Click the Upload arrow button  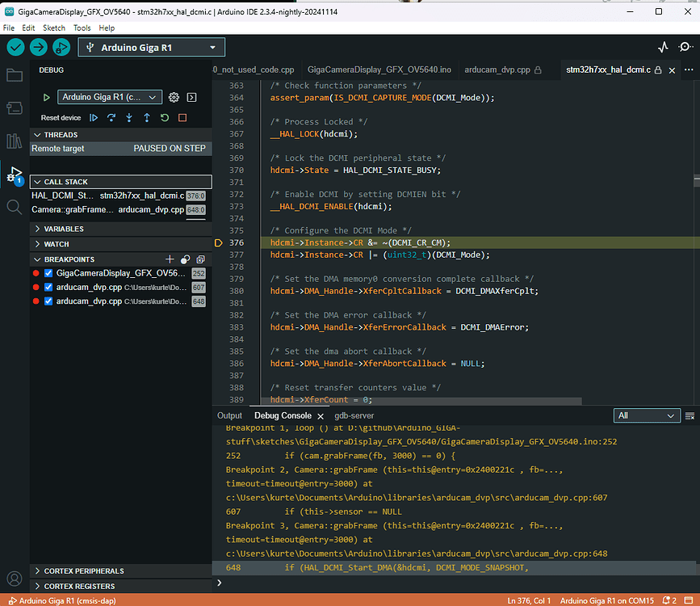pos(38,48)
